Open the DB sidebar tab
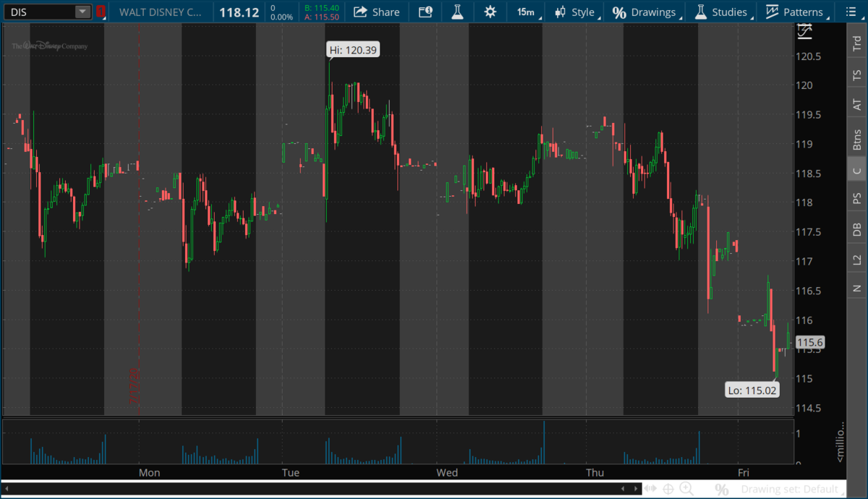The width and height of the screenshot is (868, 499). (857, 229)
